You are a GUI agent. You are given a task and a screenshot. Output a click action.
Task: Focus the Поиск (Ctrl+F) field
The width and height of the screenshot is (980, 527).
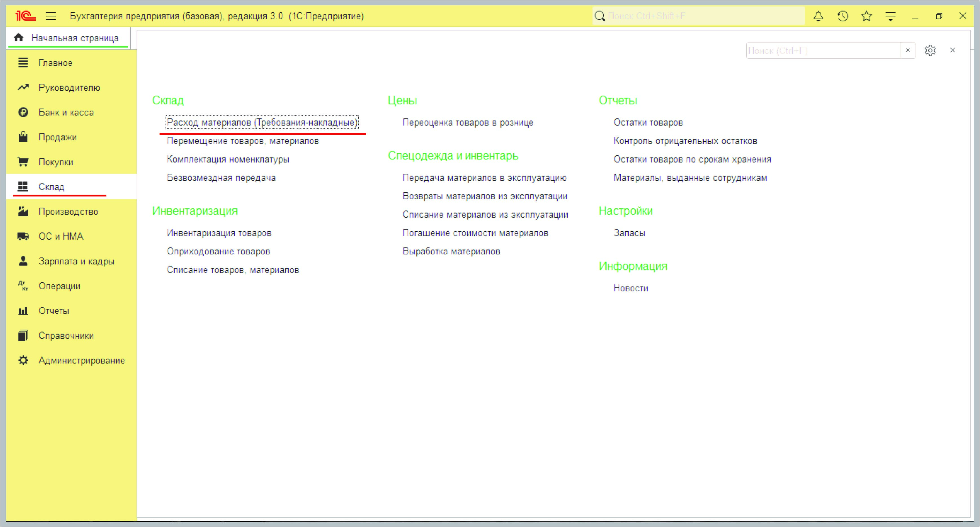pos(822,50)
